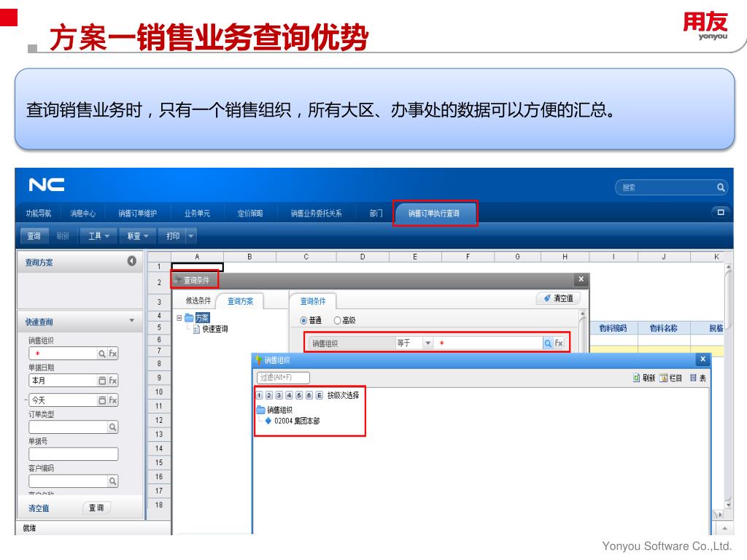Image resolution: width=747 pixels, height=560 pixels.
Task: Open the 工具 dropdown menu
Action: pyautogui.click(x=98, y=236)
